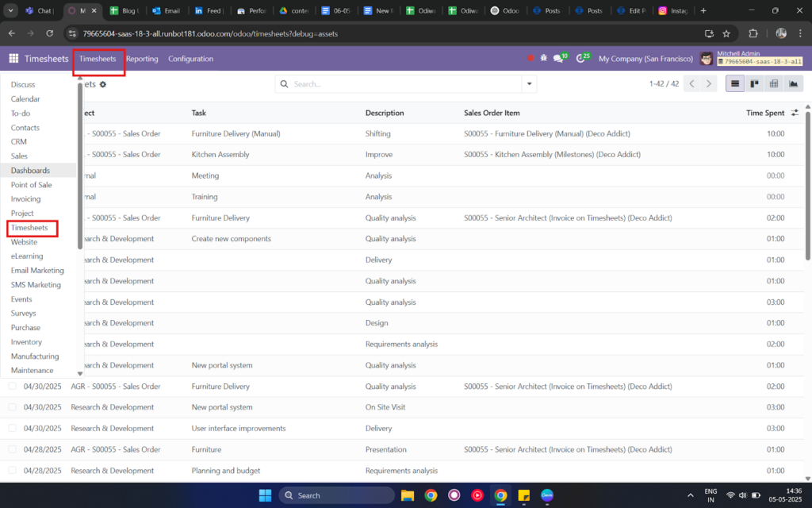This screenshot has height=508, width=812.
Task: Click the Timesheets app name in navbar
Action: click(x=47, y=59)
